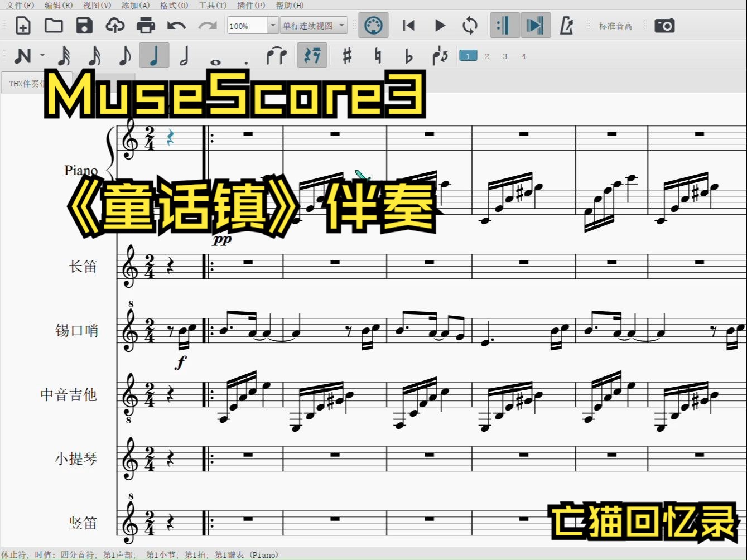Select the 小提琴 staff label

(x=76, y=459)
